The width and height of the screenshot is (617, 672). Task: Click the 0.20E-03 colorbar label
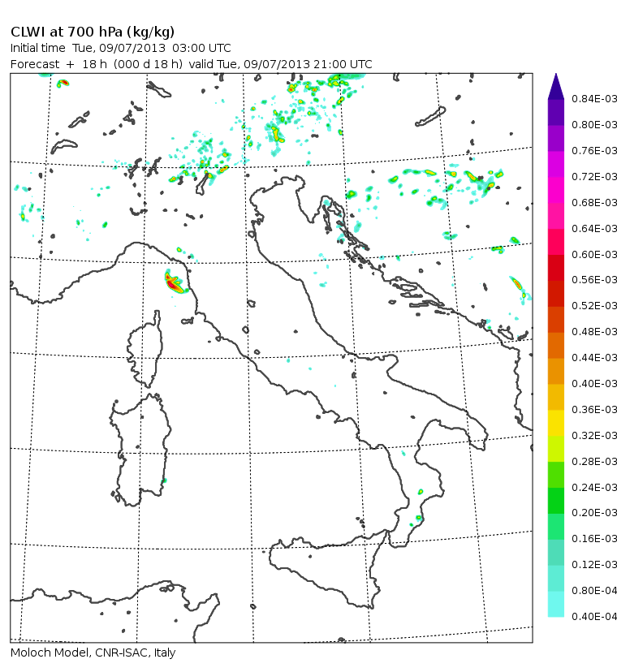[594, 513]
